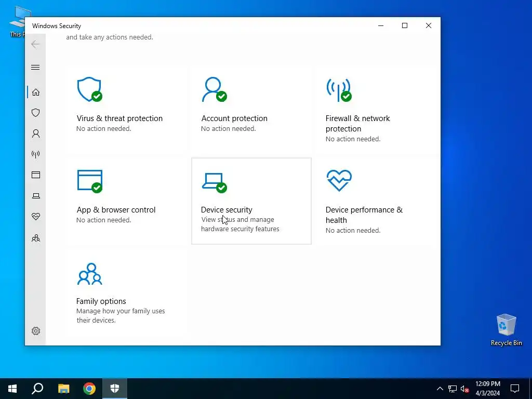Click 'View status and manage hardware security features' text
Viewport: 532px width, 399px height.
pos(240,224)
